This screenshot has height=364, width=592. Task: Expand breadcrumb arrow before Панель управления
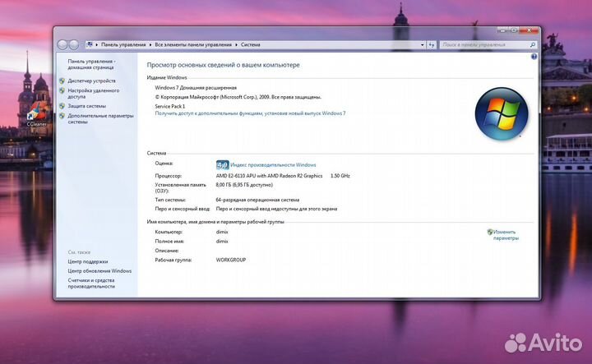[97, 44]
